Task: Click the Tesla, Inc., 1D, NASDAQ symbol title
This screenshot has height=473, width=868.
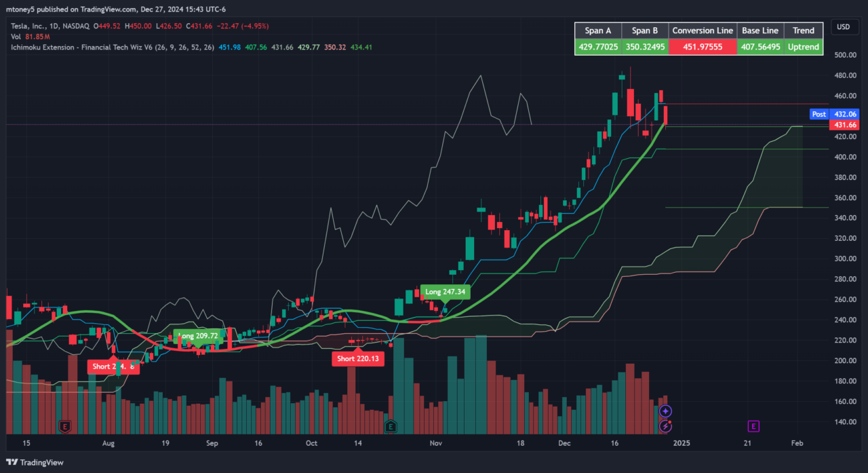Action: tap(51, 26)
